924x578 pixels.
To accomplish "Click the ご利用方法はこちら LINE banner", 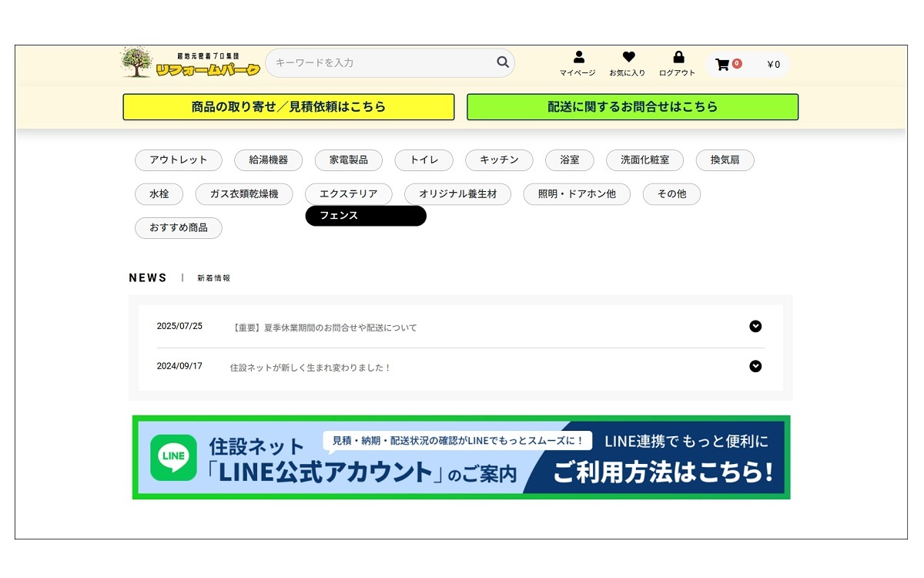I will (662, 472).
